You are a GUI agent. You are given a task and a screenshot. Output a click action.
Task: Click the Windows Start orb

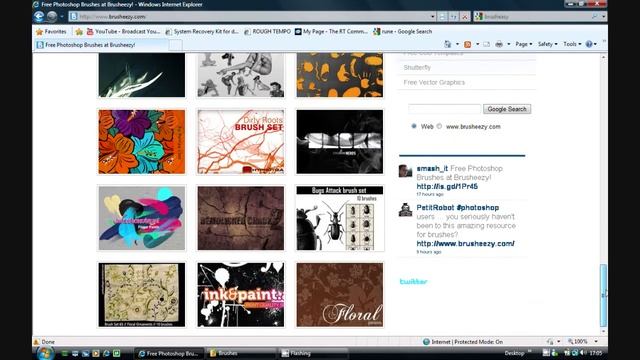[x=44, y=353]
